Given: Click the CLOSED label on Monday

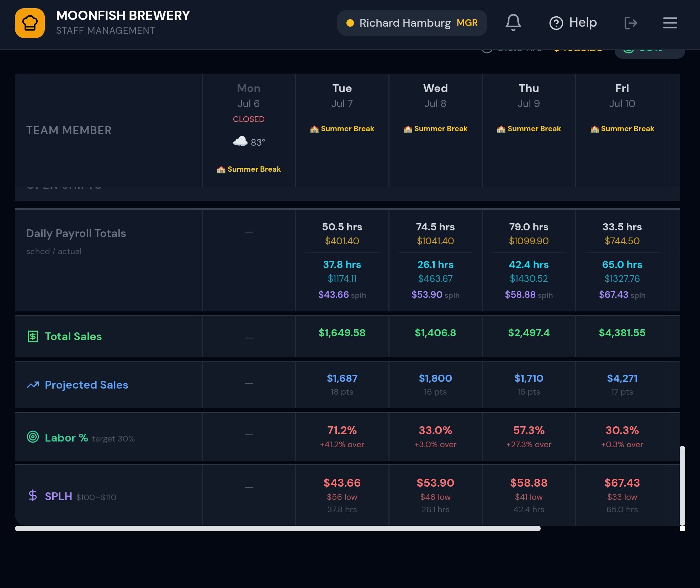Looking at the screenshot, I should pyautogui.click(x=249, y=119).
